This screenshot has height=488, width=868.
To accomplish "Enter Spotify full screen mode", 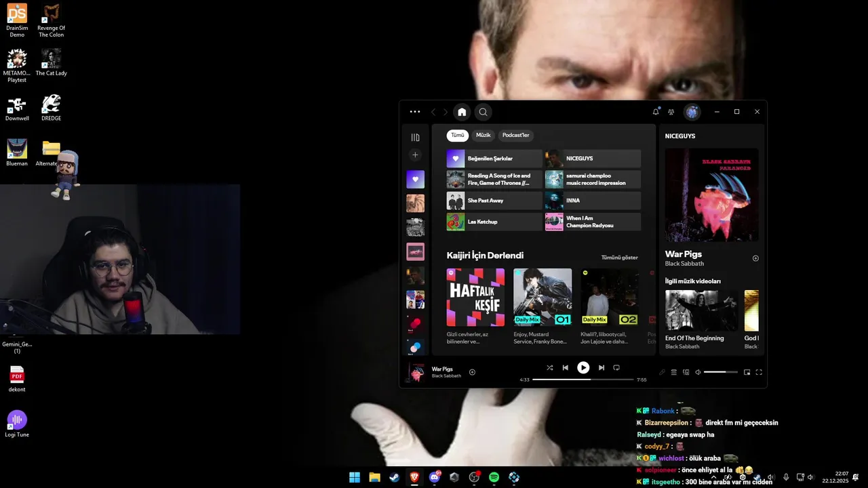I will 759,372.
